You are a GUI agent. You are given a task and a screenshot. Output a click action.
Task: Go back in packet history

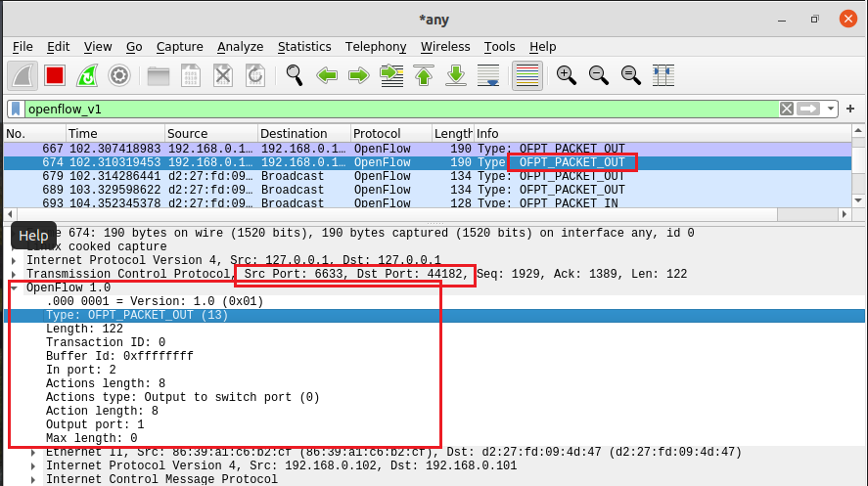tap(327, 75)
